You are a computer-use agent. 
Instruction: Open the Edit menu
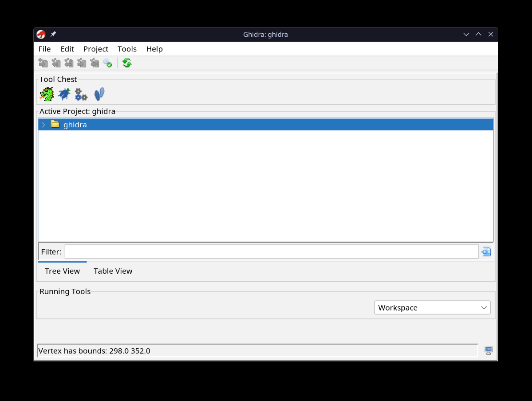tap(67, 49)
